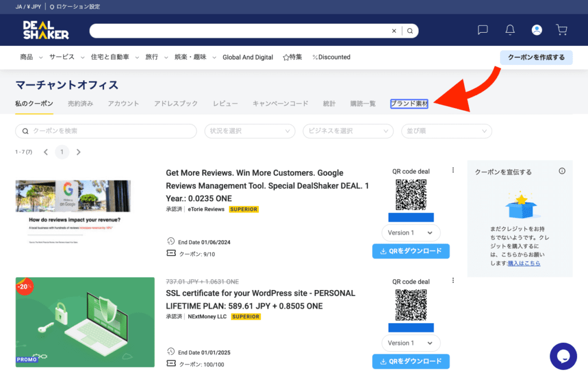Expand the サービス category menu
The height and width of the screenshot is (379, 588).
point(67,57)
